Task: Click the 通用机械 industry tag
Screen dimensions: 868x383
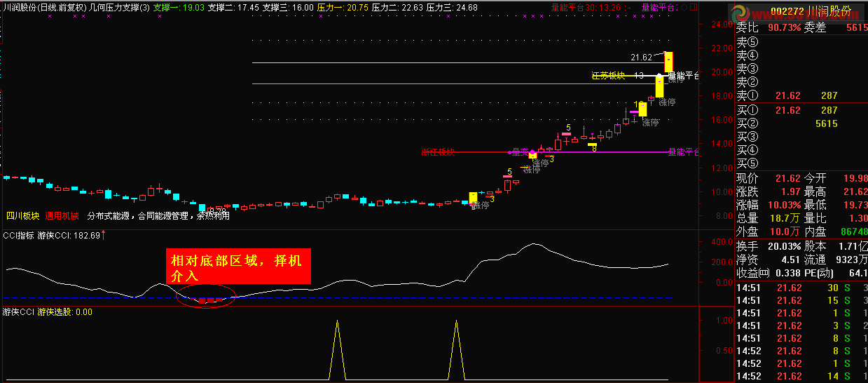Action: (x=62, y=215)
